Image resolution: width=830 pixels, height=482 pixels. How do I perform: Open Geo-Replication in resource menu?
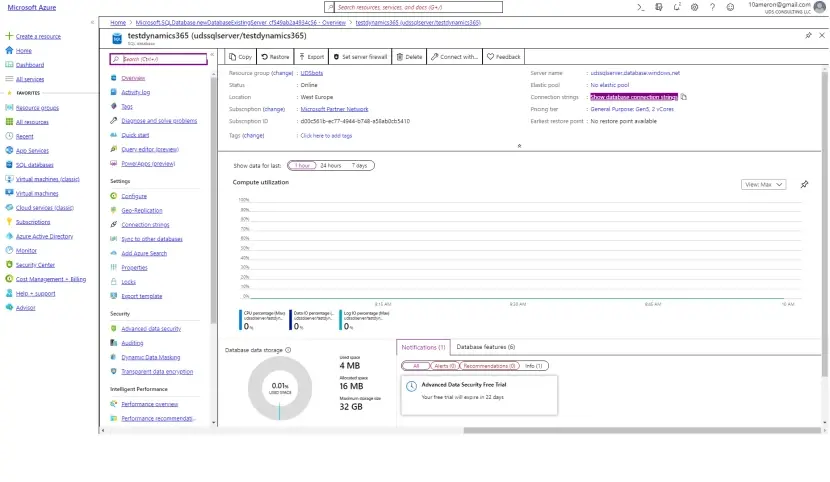point(141,210)
